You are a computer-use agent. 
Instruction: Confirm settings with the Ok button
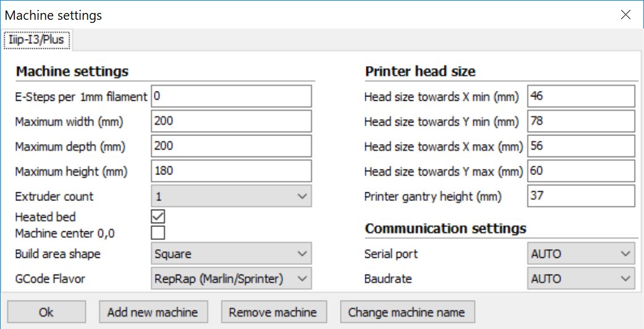pyautogui.click(x=46, y=312)
